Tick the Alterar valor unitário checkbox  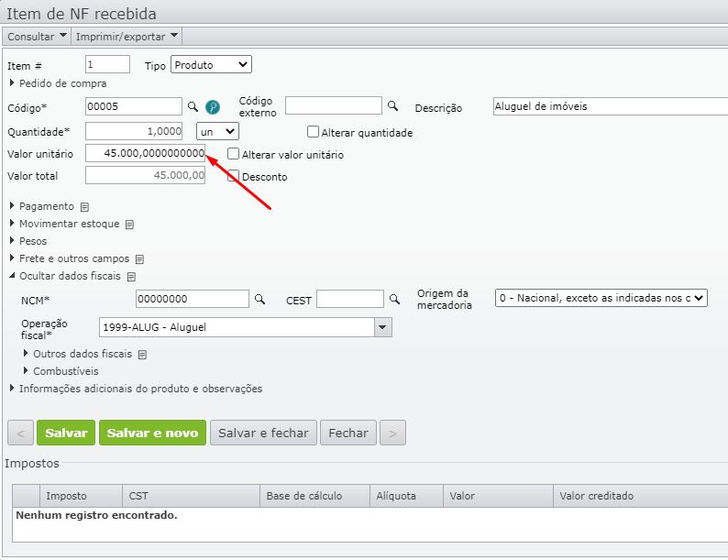[233, 154]
